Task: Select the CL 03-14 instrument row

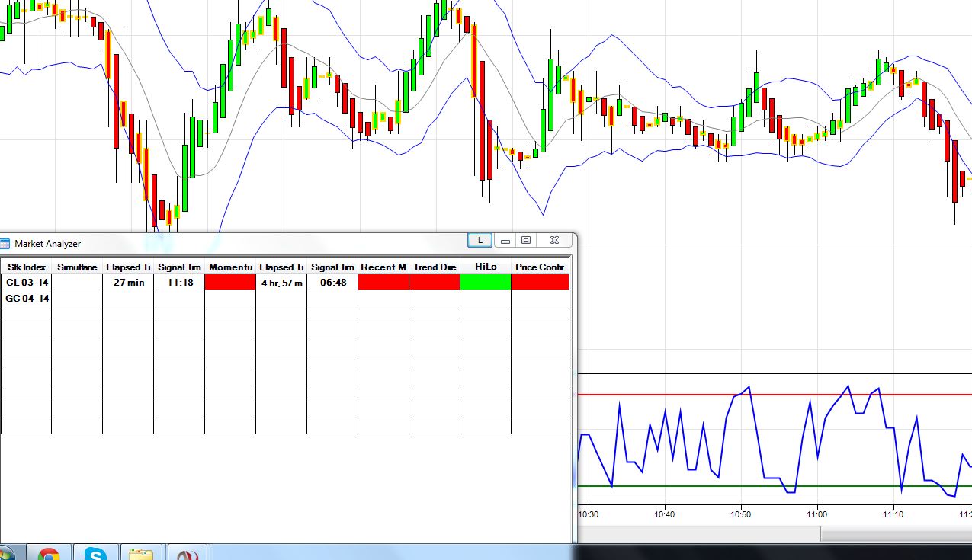Action: [x=27, y=283]
